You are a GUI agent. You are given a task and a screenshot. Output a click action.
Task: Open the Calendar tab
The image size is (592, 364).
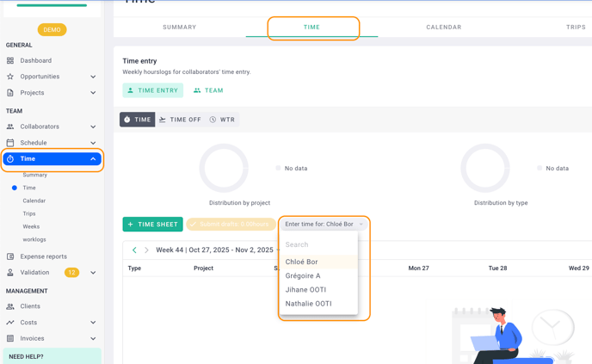[x=443, y=28]
